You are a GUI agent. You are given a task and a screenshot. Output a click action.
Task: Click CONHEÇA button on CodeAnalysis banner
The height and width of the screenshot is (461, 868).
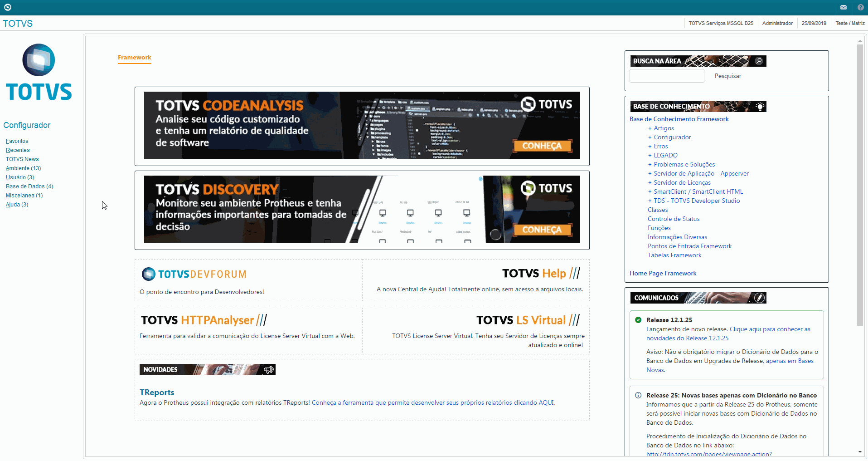pyautogui.click(x=542, y=146)
